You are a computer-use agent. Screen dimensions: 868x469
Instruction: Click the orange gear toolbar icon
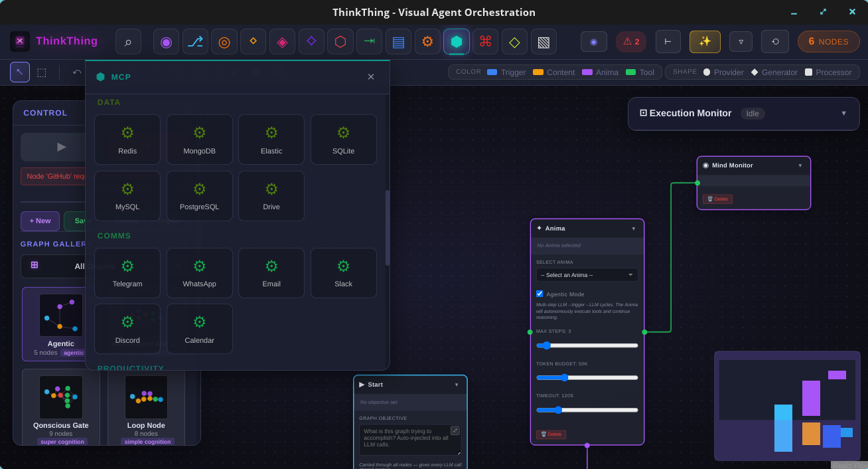pos(427,42)
